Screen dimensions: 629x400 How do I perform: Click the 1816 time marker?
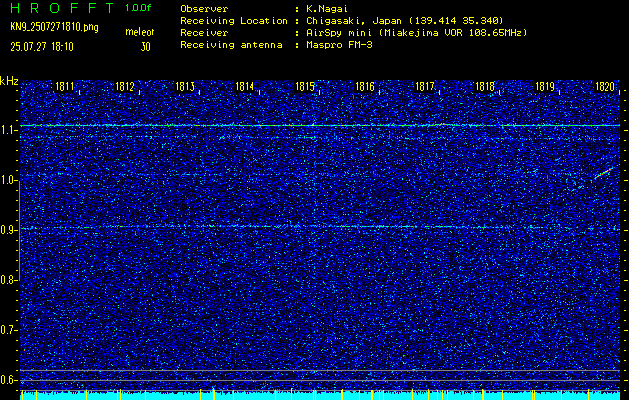[x=365, y=87]
